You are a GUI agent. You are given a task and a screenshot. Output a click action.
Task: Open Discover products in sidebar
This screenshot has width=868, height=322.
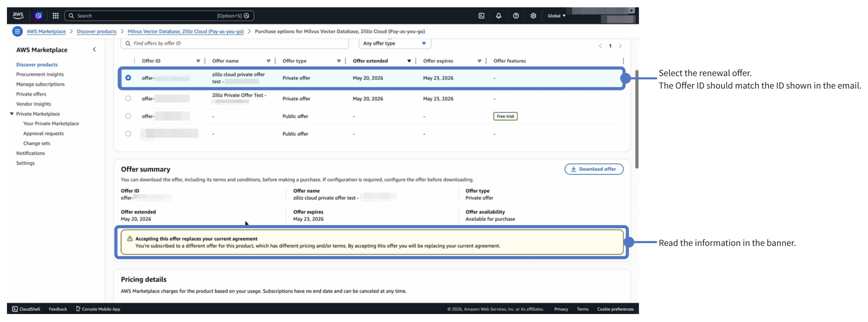pos(37,65)
